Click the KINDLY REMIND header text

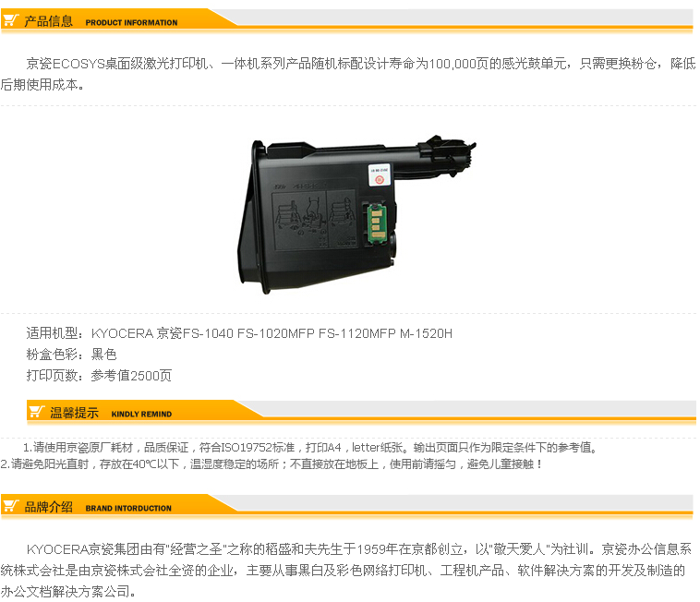141,414
